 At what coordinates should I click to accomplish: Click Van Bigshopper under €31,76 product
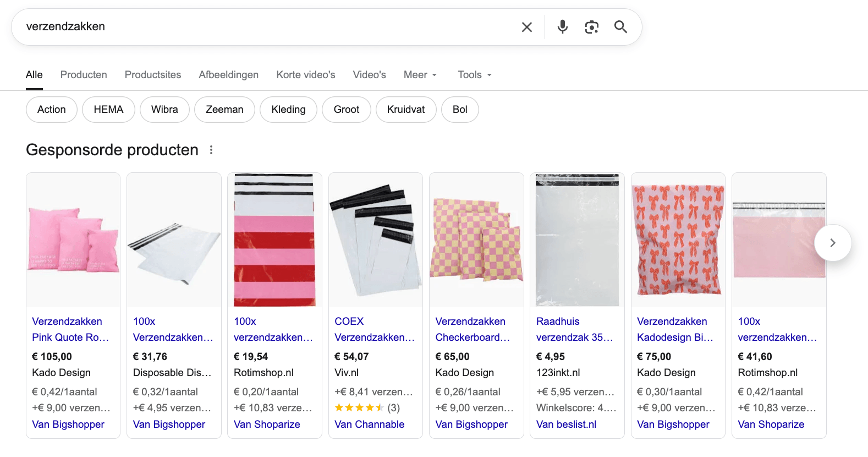point(169,425)
